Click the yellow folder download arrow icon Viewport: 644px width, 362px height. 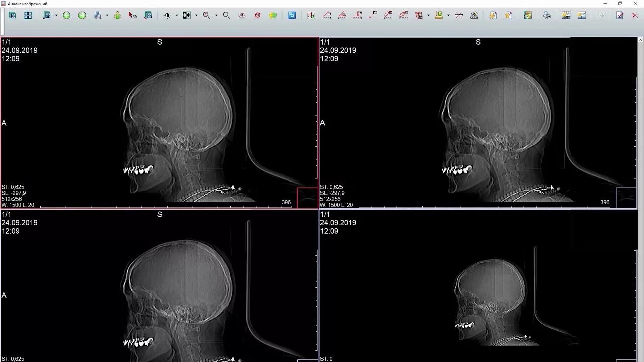pos(493,15)
